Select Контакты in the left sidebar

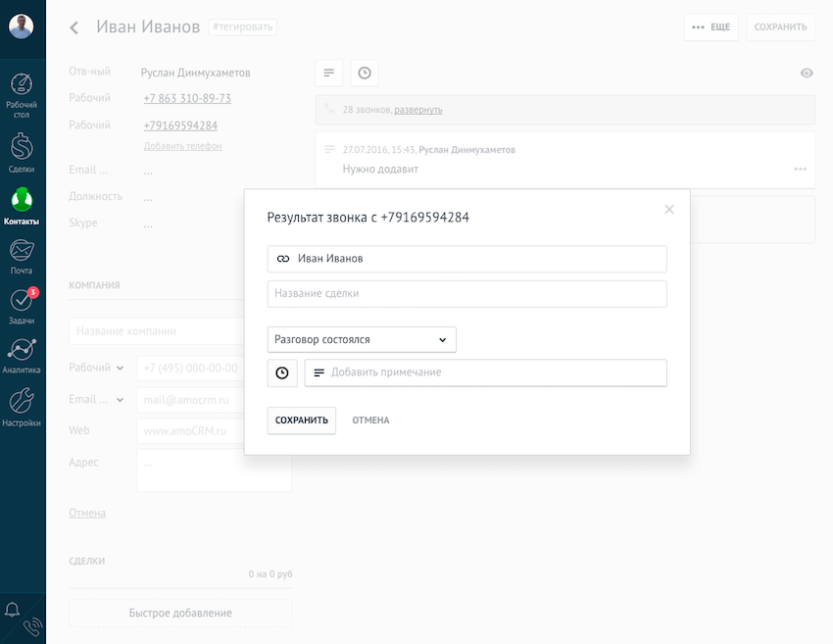point(22,204)
